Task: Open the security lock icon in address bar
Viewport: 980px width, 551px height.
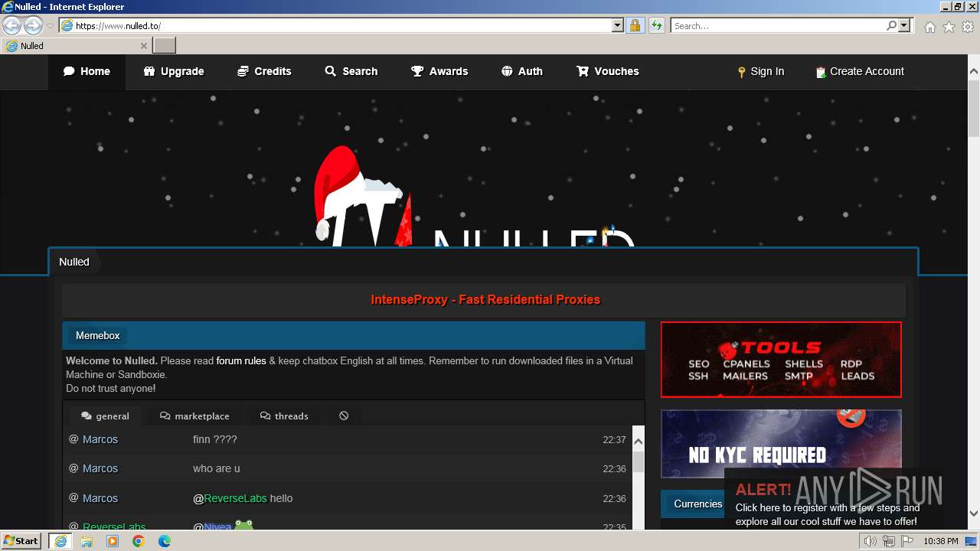Action: 635,25
